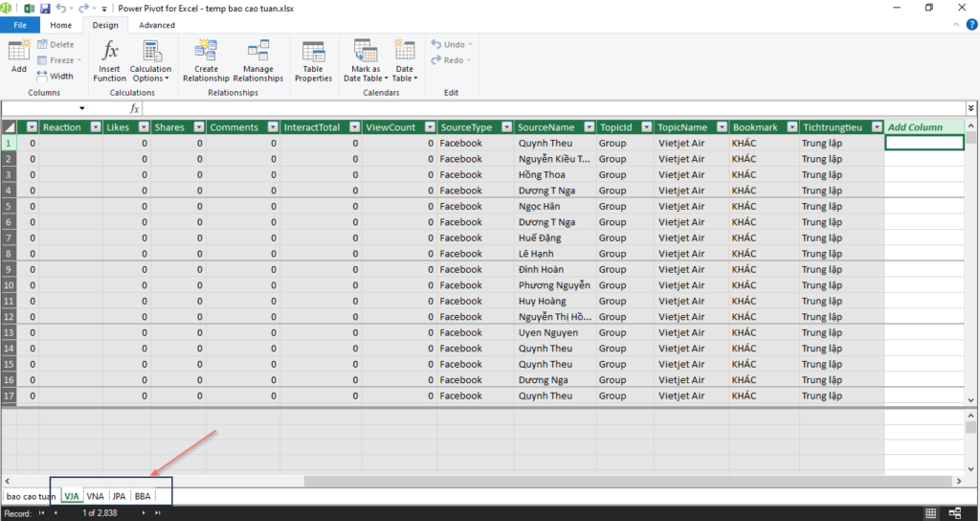
Task: Open the name box dropdown arrow
Action: 82,108
